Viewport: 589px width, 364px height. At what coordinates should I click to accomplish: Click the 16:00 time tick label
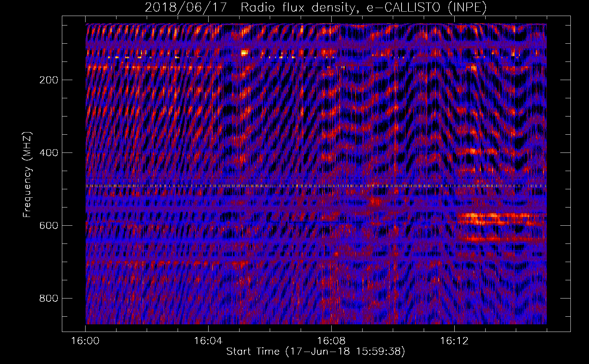86,341
